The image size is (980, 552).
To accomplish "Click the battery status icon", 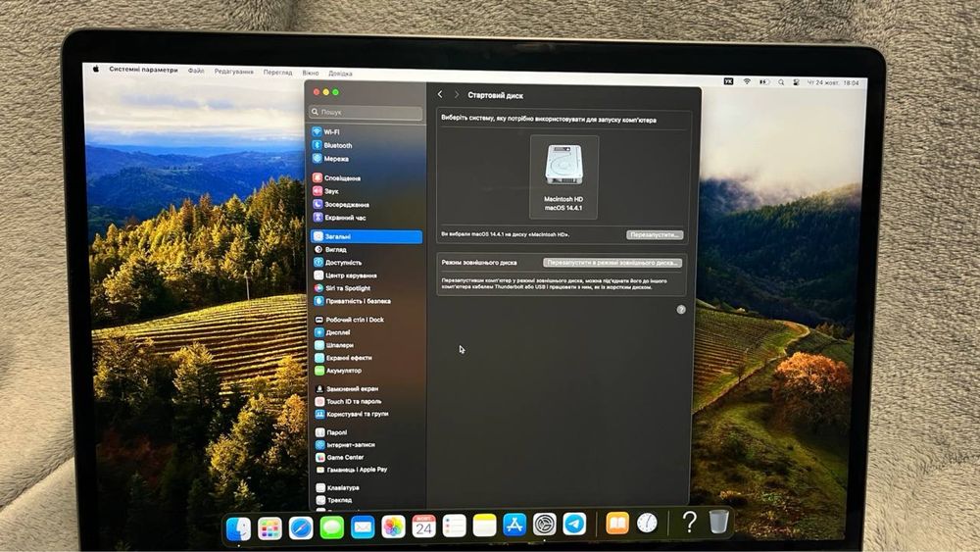I will [763, 82].
